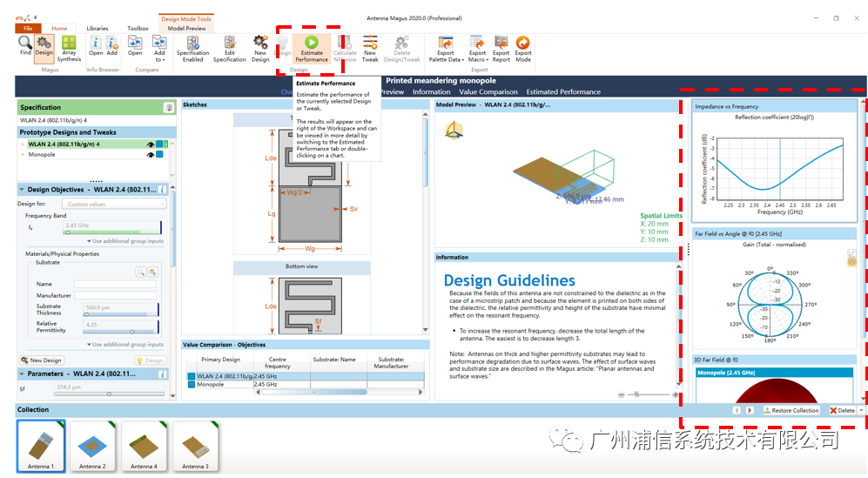Click Design Objectives info icon
The width and height of the screenshot is (868, 478).
(162, 190)
